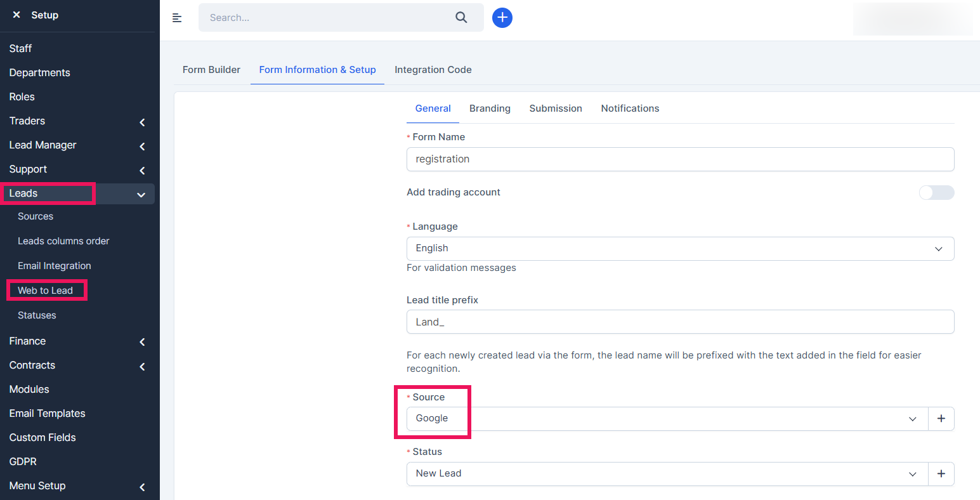This screenshot has width=980, height=500.
Task: Select the Branding sub-tab
Action: click(x=490, y=109)
